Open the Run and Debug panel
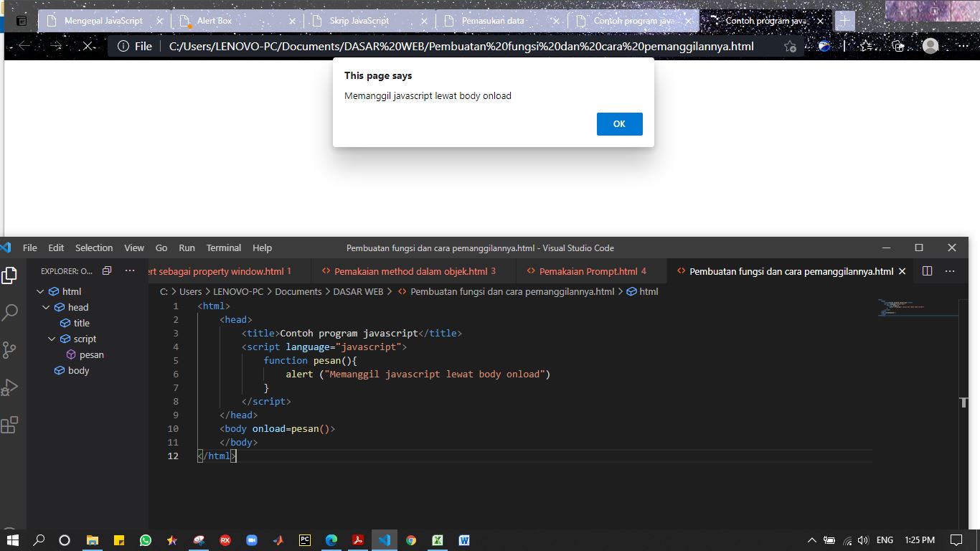The height and width of the screenshot is (551, 980). [11, 387]
